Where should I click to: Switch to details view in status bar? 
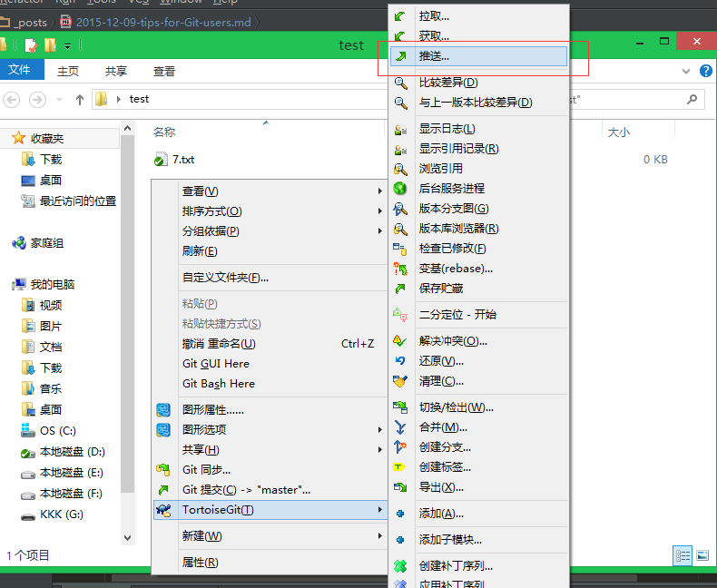(682, 554)
